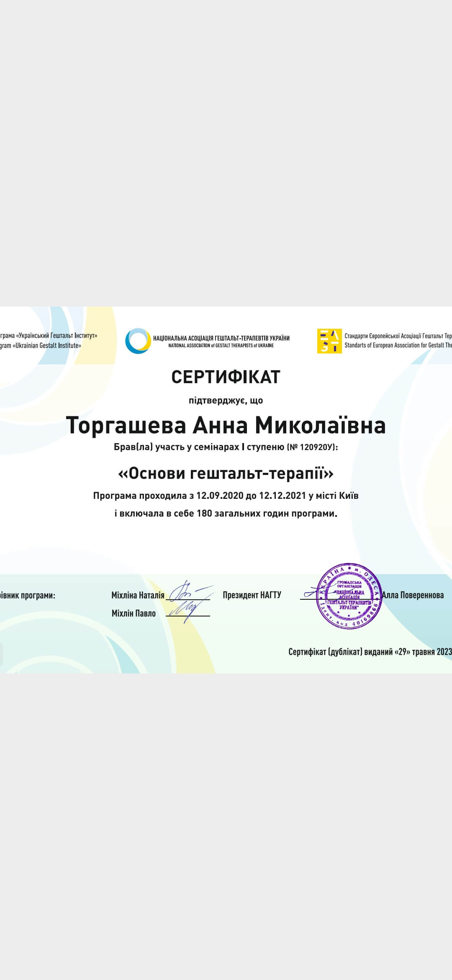Click the name «Міхлін Павло»
452x980 pixels.
134,614
